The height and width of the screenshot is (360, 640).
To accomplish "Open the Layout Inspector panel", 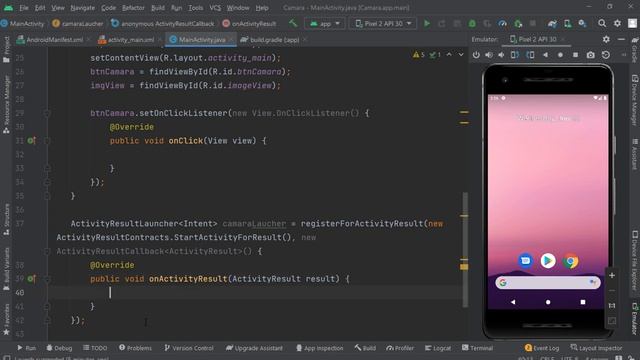I will [x=596, y=348].
